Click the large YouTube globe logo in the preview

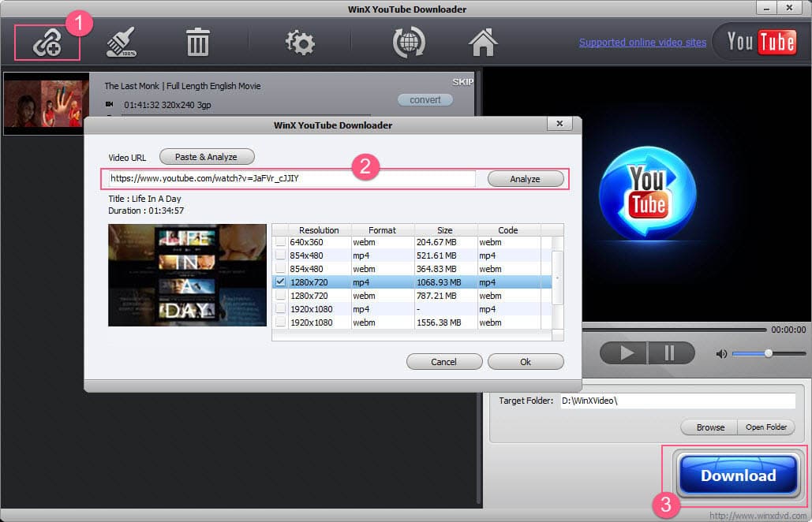647,193
